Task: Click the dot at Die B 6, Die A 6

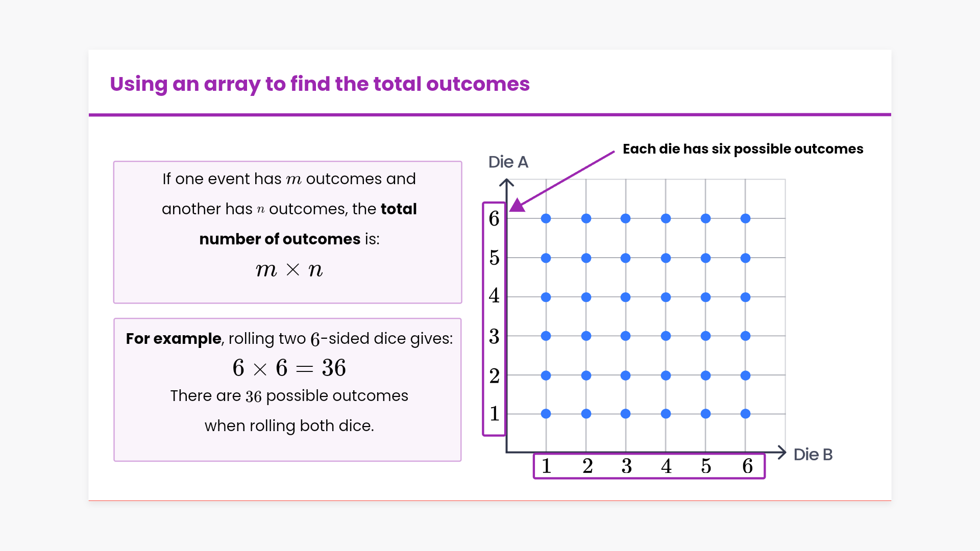Action: (x=745, y=218)
